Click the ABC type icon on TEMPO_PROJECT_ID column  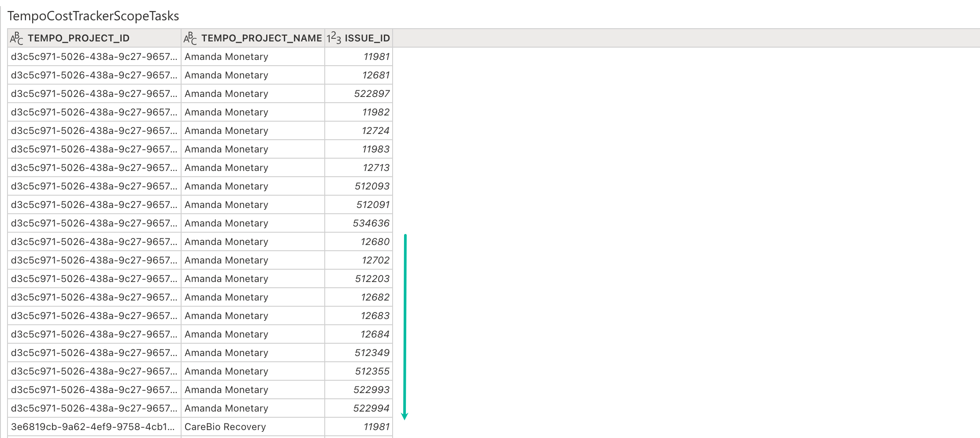(x=16, y=38)
